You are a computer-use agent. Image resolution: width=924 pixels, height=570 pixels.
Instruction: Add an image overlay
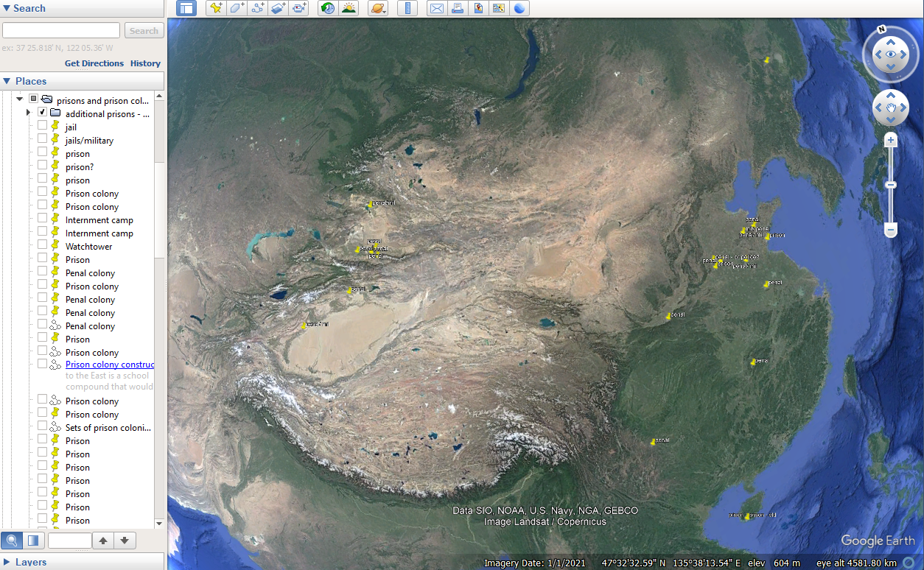click(278, 8)
